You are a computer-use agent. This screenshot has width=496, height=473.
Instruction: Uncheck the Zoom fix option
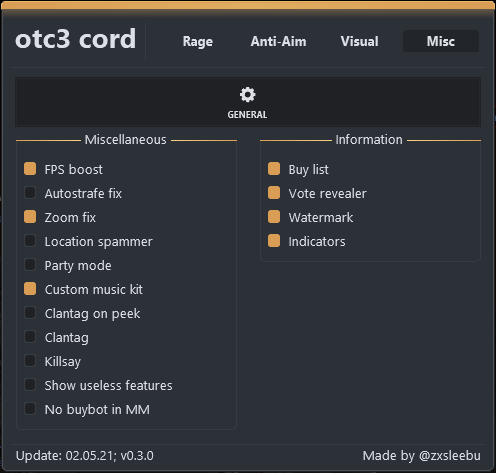tap(30, 217)
